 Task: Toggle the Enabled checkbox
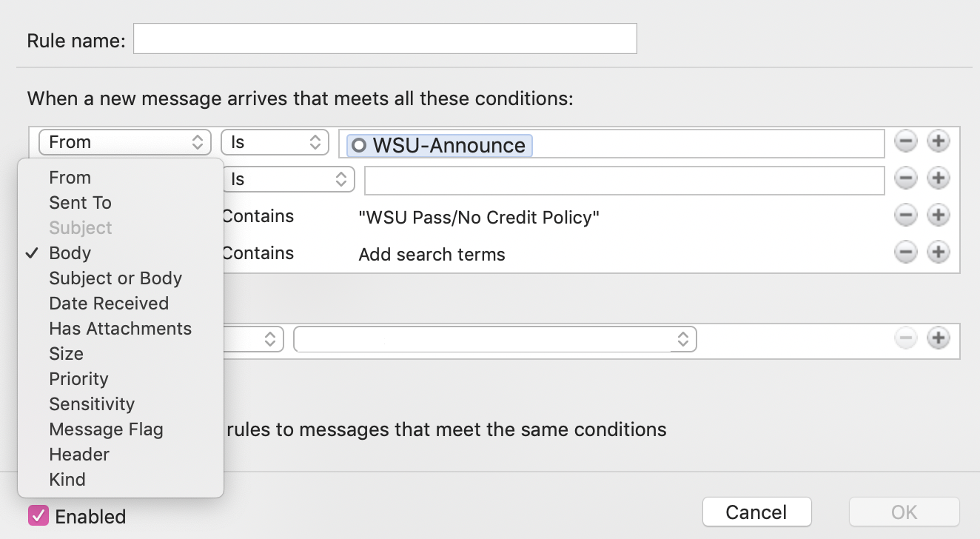pos(38,515)
